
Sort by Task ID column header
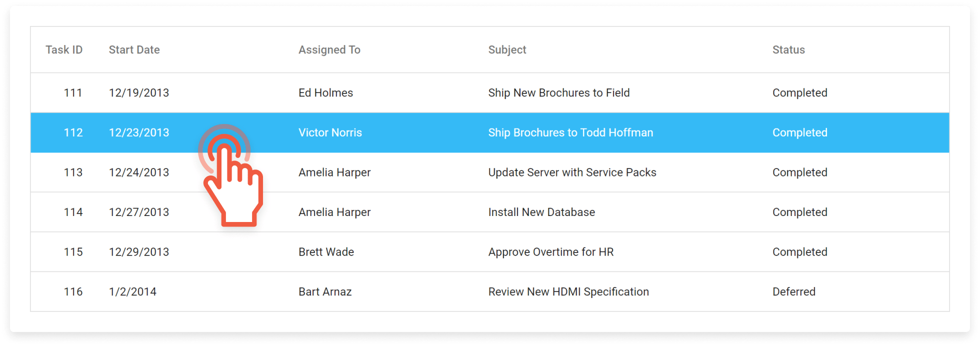64,50
